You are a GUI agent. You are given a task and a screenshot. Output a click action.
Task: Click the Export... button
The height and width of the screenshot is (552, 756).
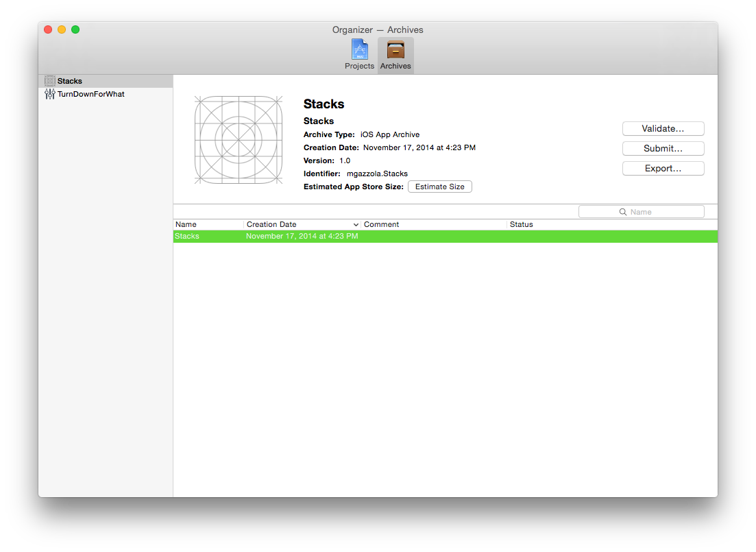pos(663,169)
